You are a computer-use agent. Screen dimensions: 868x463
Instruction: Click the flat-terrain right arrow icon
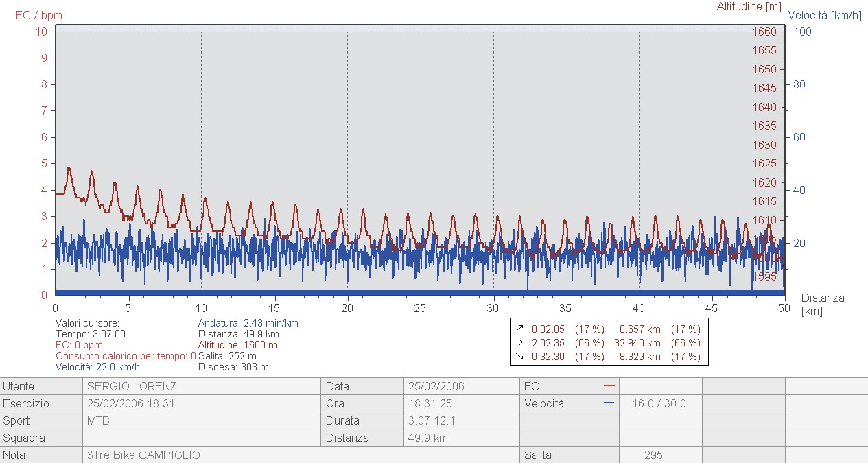519,343
